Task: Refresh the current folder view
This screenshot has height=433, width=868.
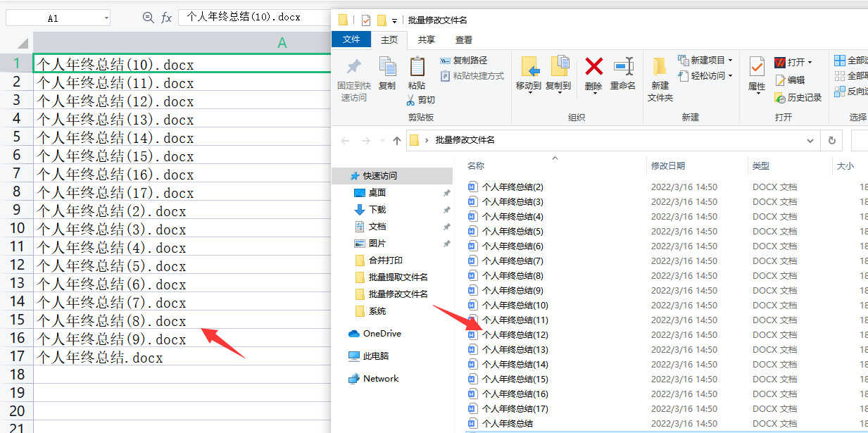Action: coord(831,140)
